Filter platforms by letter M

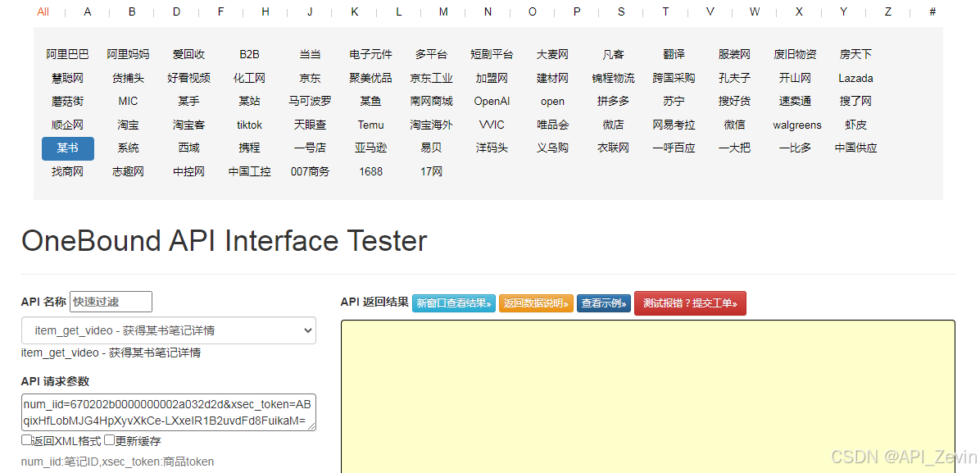point(443,12)
